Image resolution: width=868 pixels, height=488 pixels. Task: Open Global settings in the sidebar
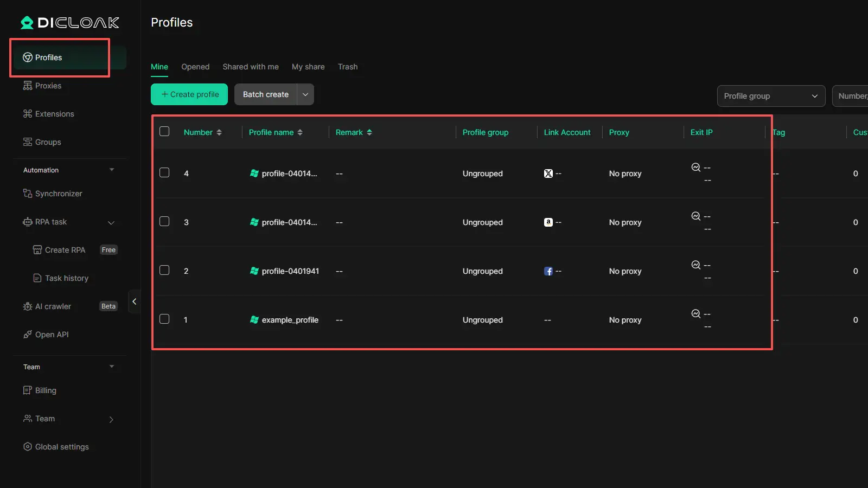coord(61,447)
